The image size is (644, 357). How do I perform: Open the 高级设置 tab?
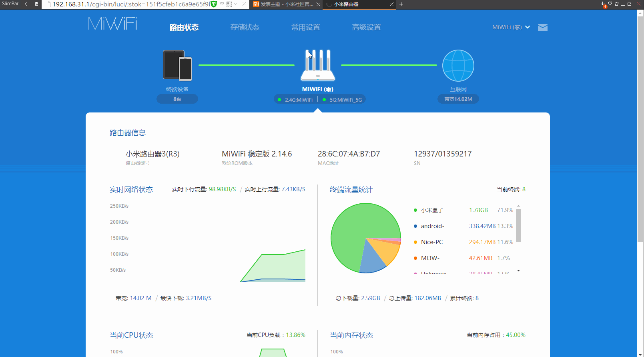(x=367, y=27)
